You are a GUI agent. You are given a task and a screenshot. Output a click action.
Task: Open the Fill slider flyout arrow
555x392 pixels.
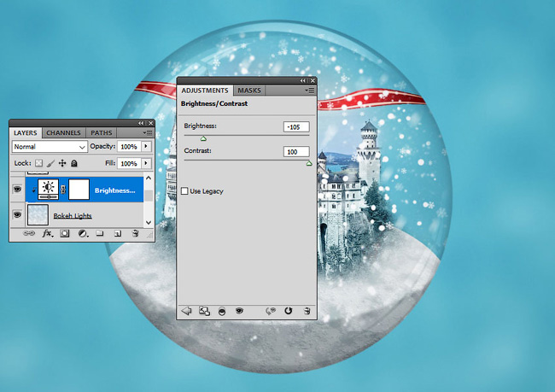click(x=146, y=163)
